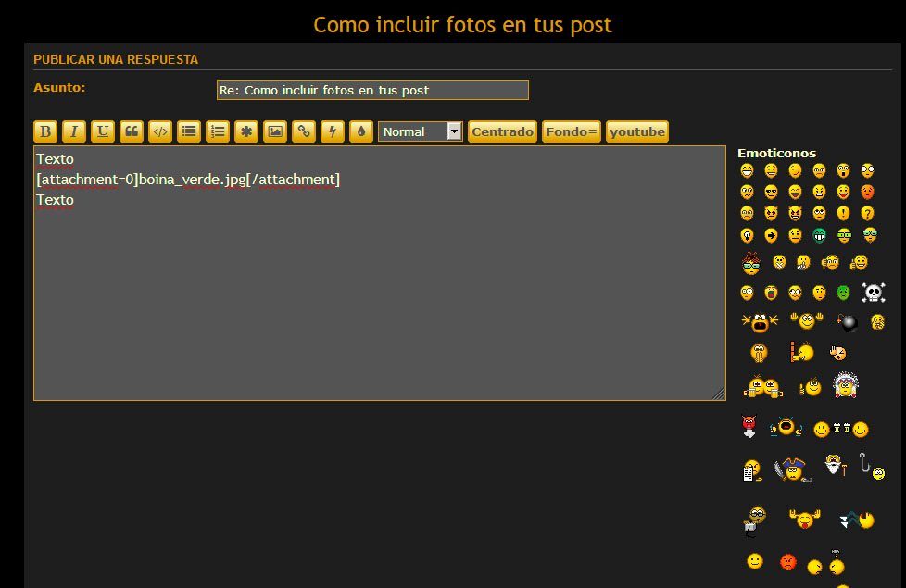
Task: Click the Fondo= button
Action: pyautogui.click(x=572, y=131)
